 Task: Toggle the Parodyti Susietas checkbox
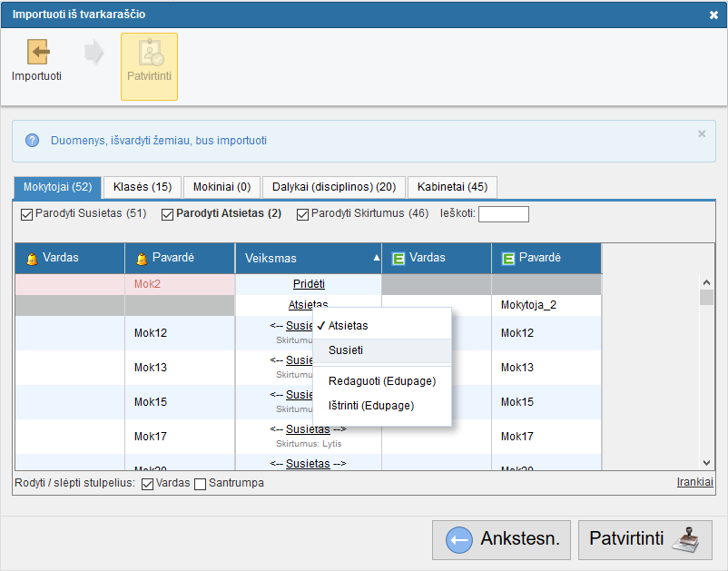click(26, 215)
